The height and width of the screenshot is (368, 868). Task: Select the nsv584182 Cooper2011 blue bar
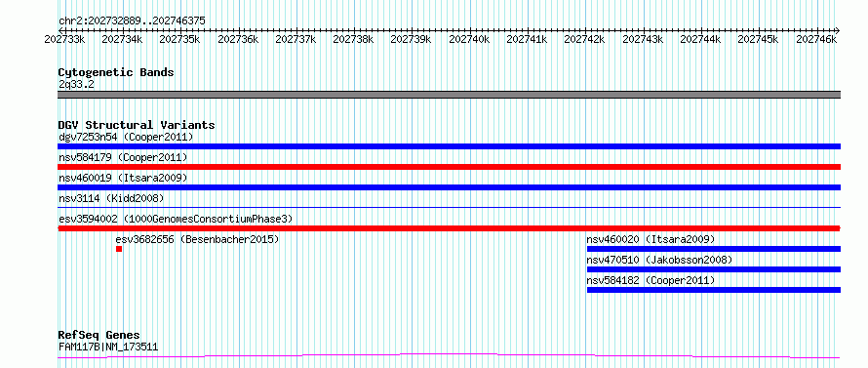(714, 290)
